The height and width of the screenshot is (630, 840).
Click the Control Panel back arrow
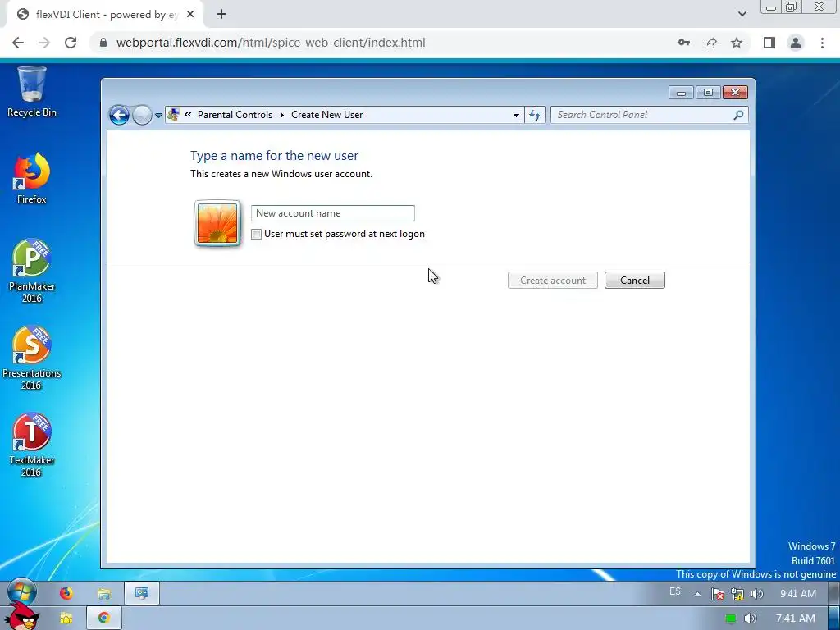[119, 115]
